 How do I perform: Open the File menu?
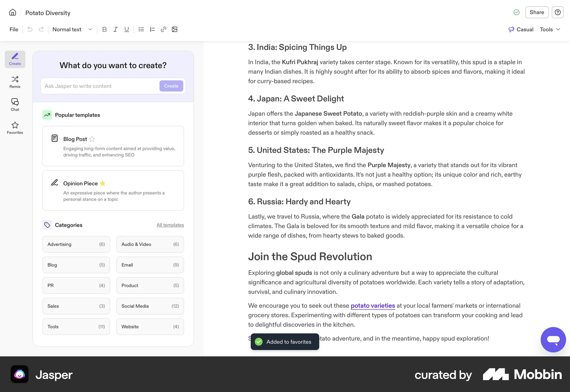point(14,29)
